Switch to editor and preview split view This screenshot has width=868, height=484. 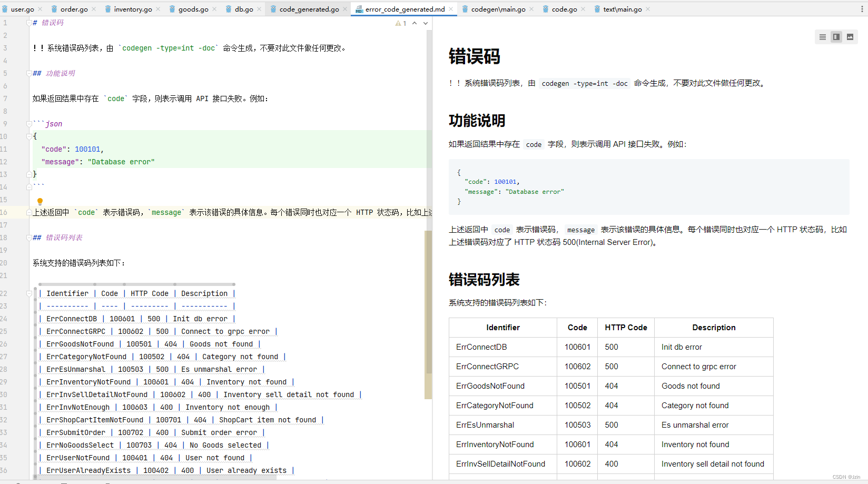coord(836,37)
